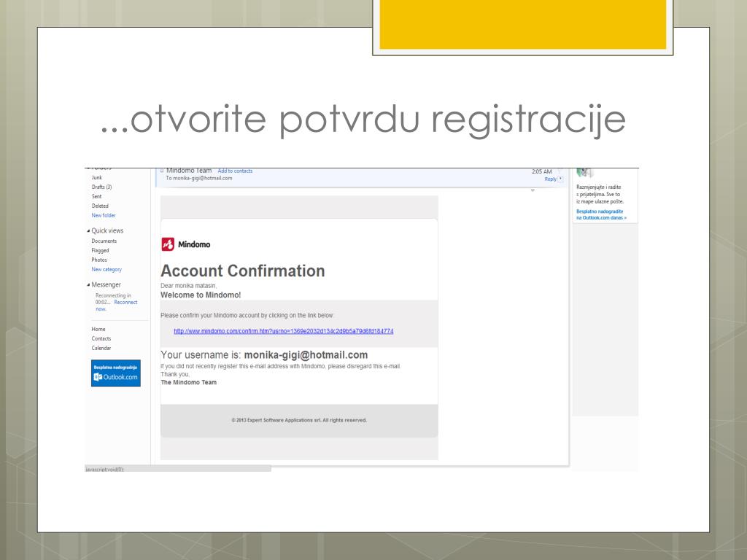The height and width of the screenshot is (560, 747).
Task: Click the Outlook.com upgrade banner
Action: pyautogui.click(x=116, y=373)
